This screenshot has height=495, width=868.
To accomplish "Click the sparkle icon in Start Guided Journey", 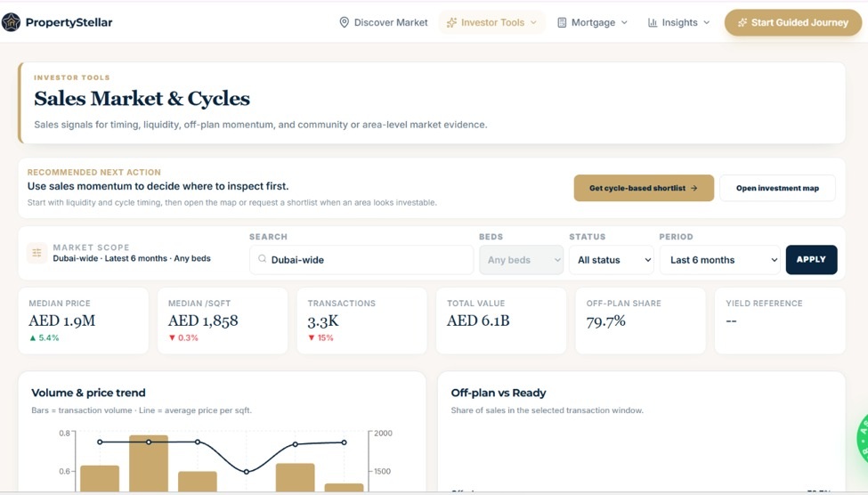I will [742, 22].
